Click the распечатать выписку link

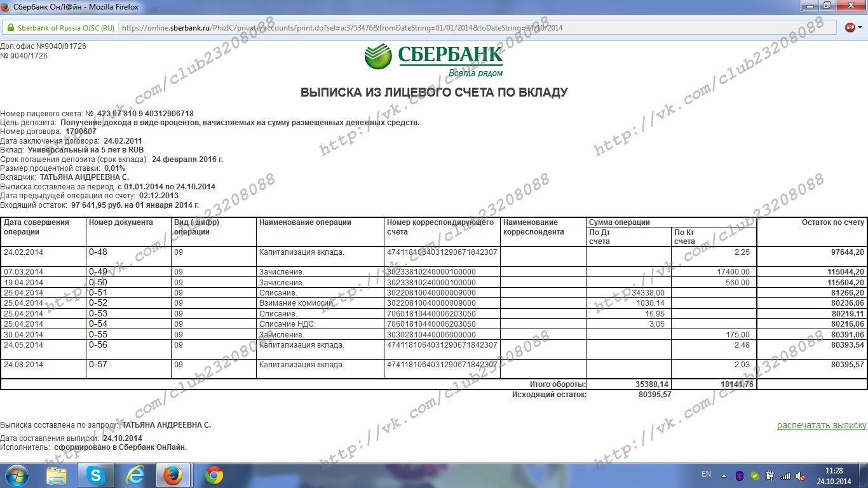pos(822,425)
